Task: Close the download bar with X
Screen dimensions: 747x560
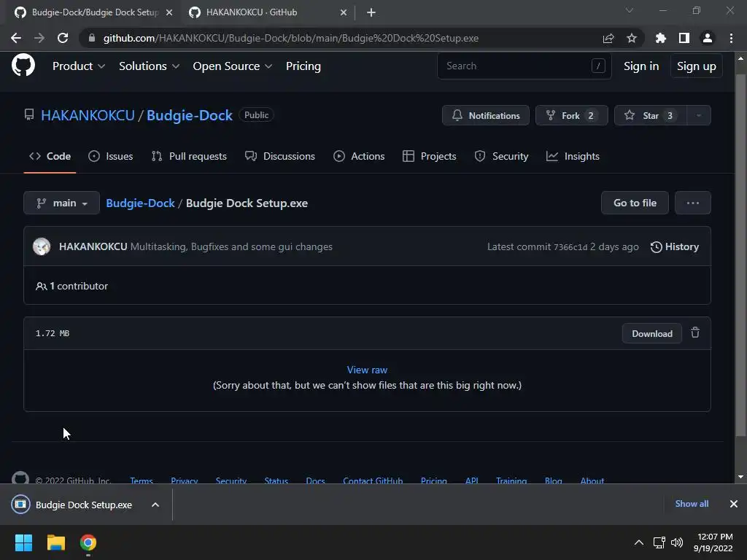Action: click(734, 504)
